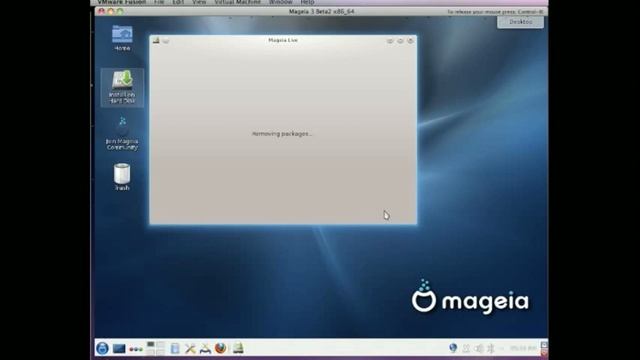Close the VMware window with the red button
Viewport: 640px width, 360px height.
pyautogui.click(x=101, y=11)
